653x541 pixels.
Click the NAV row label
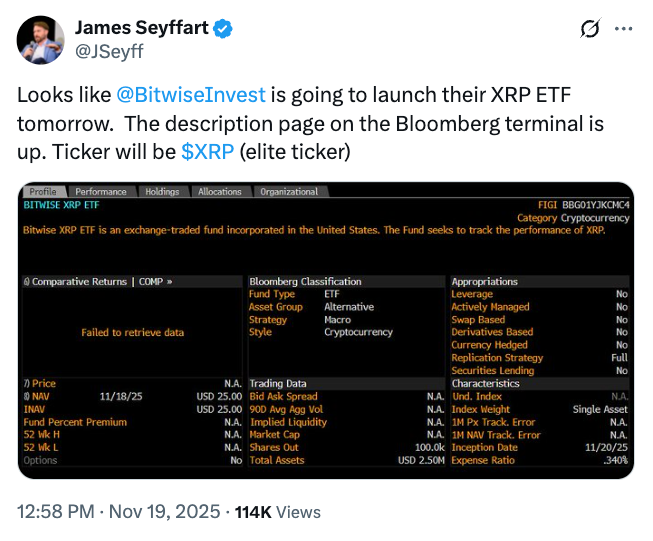[40, 396]
